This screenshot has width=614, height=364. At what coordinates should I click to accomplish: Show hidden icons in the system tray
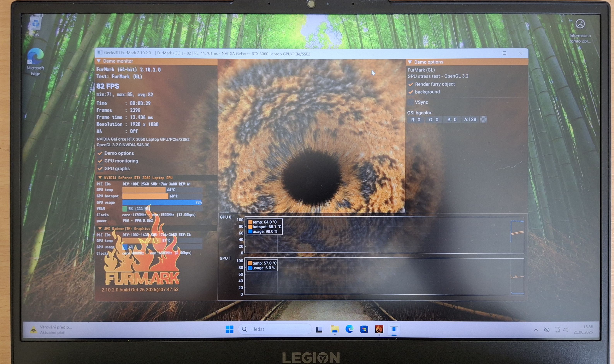pyautogui.click(x=536, y=330)
